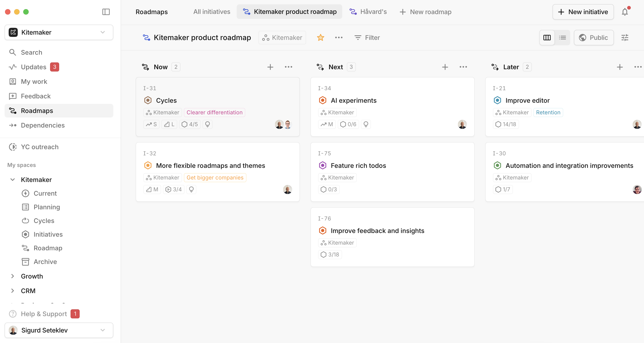Image resolution: width=644 pixels, height=343 pixels.
Task: Go to My work
Action: (x=59, y=82)
